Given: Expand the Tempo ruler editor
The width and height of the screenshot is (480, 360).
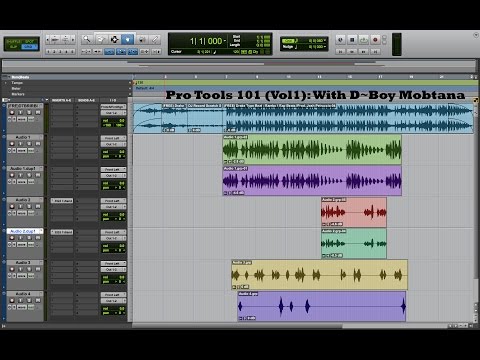Looking at the screenshot, I should pos(5,83).
